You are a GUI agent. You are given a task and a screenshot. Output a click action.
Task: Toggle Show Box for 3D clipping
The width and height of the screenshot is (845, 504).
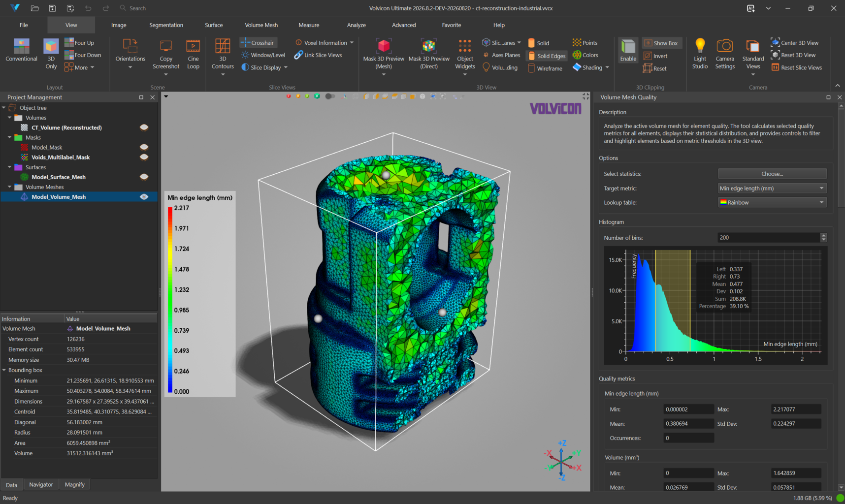[661, 43]
